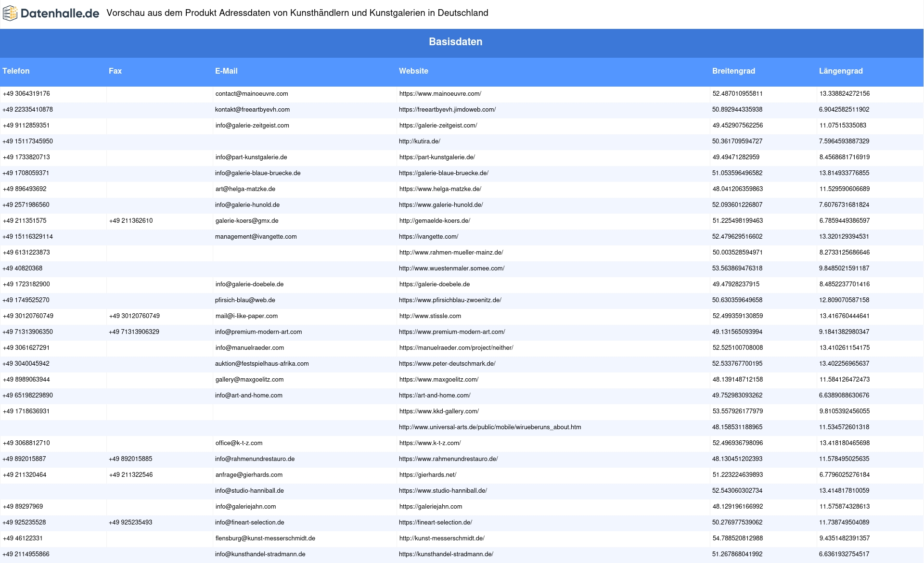Select fax number +49 925235493
Screen dimensions: 924x563
coord(130,523)
